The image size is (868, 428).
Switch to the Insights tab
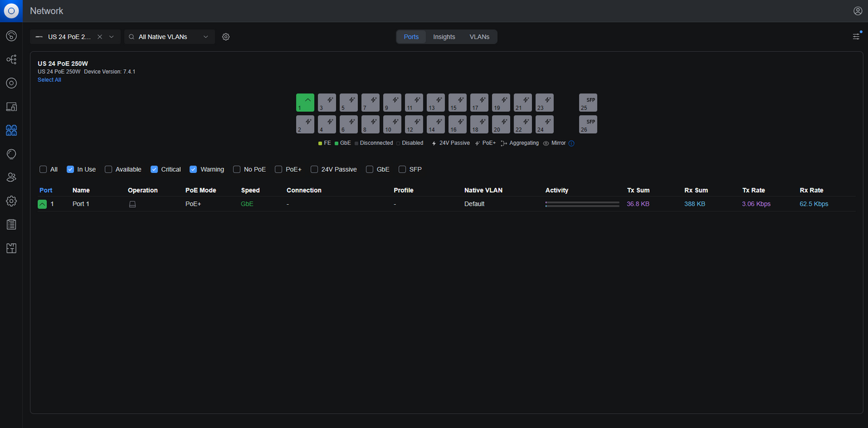pyautogui.click(x=444, y=37)
